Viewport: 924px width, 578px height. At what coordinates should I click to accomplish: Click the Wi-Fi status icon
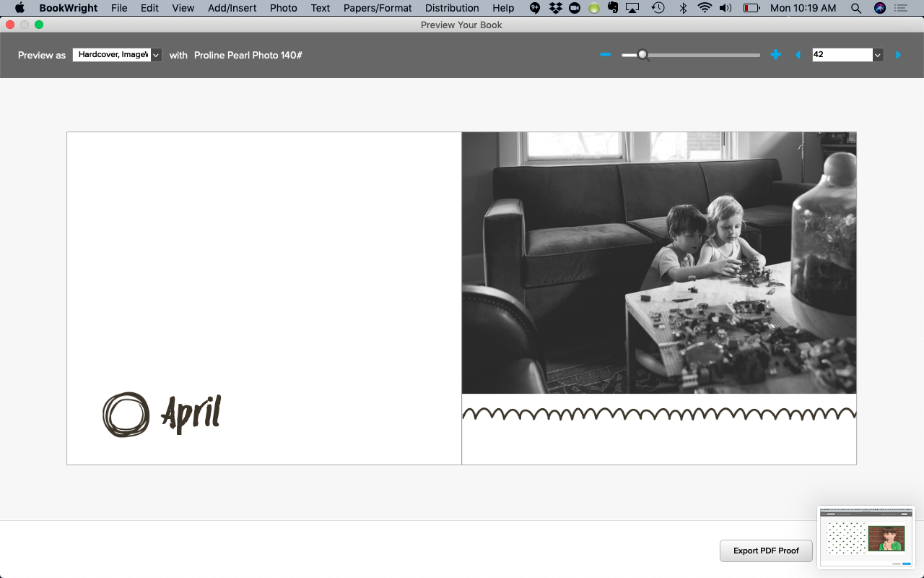click(x=705, y=8)
